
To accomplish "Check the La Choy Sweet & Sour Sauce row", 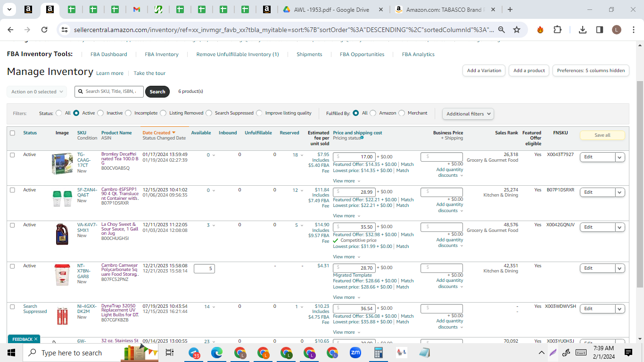I will pos(13,225).
